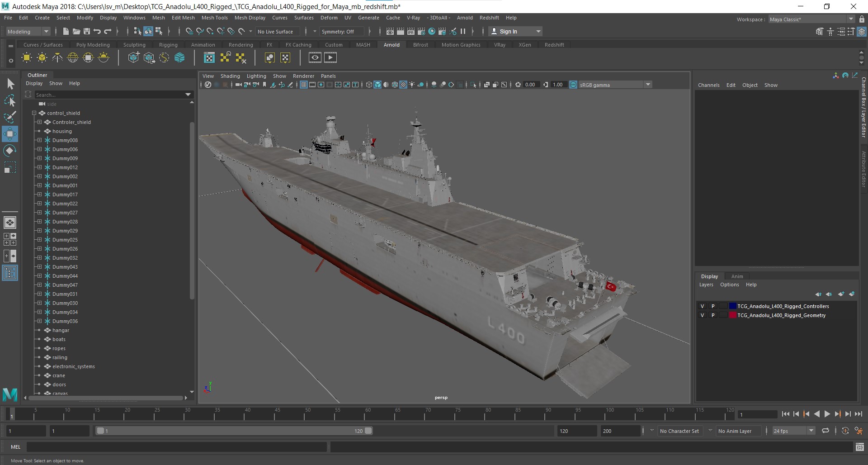868x465 pixels.
Task: Open the Redshift menu in menu bar
Action: coord(489,18)
